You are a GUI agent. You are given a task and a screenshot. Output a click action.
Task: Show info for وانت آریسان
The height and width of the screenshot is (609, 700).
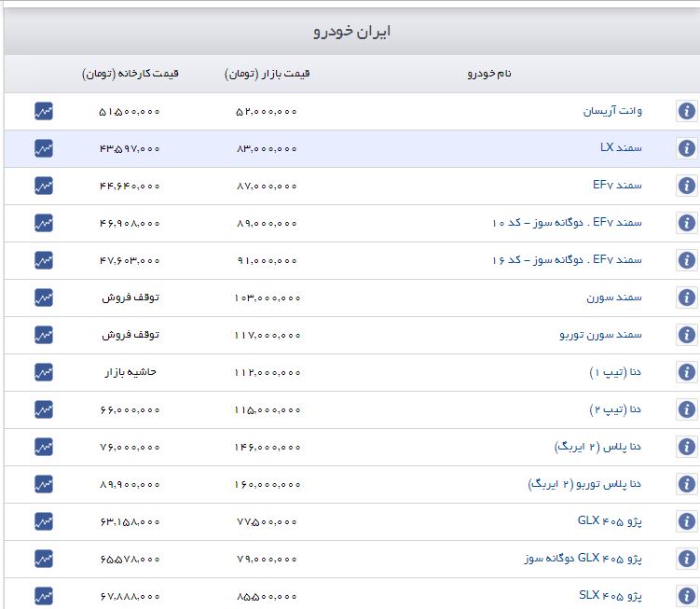(x=687, y=111)
